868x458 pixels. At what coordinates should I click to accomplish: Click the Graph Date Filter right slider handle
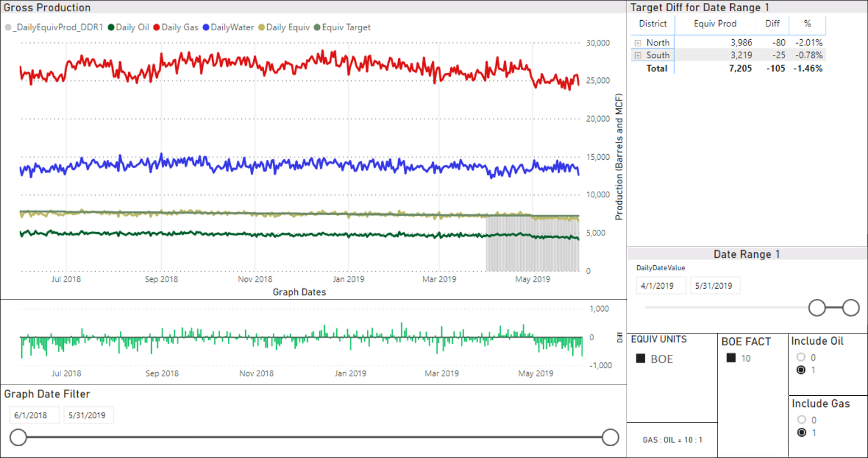pos(610,437)
